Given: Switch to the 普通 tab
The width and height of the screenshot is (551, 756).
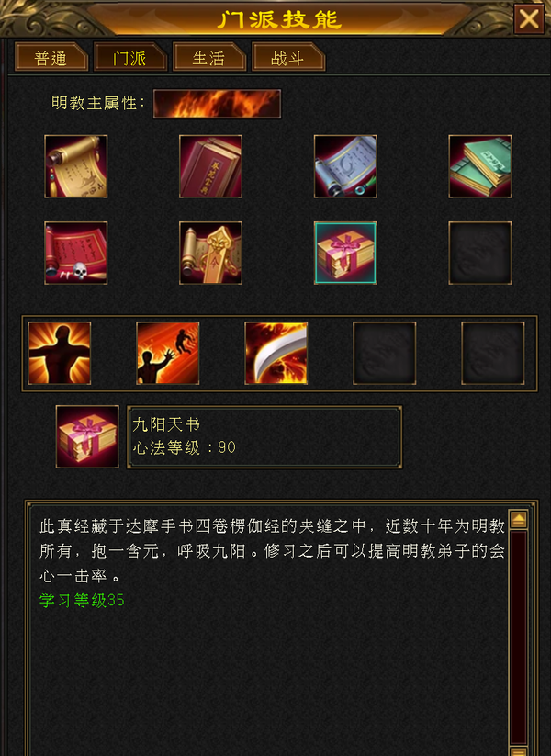Looking at the screenshot, I should point(51,57).
